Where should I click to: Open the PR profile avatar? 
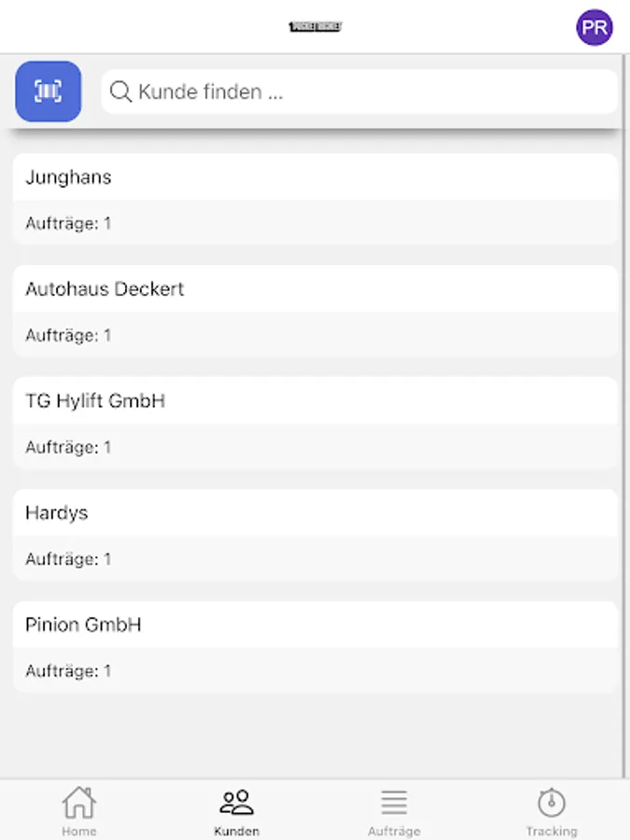tap(595, 27)
